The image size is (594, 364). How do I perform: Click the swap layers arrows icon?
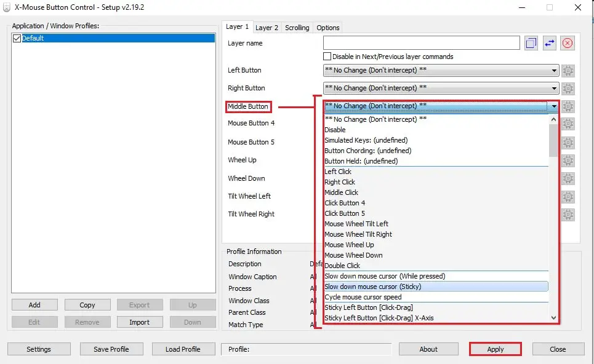pyautogui.click(x=548, y=42)
